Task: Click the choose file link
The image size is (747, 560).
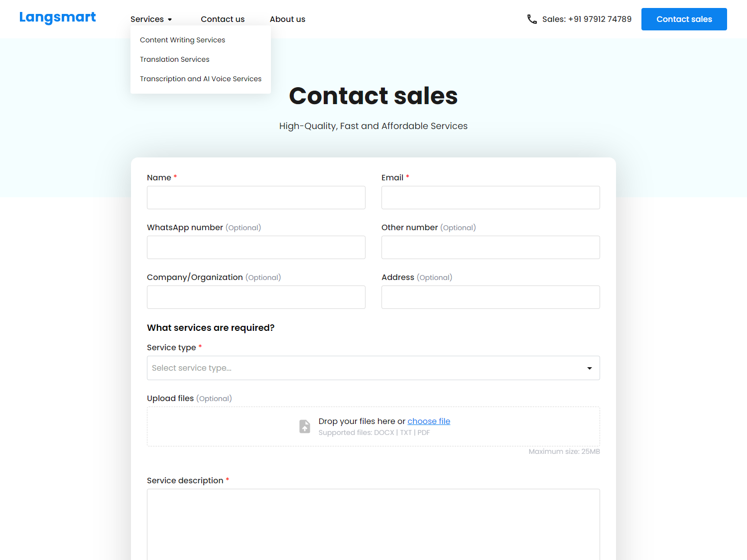Action: point(429,421)
